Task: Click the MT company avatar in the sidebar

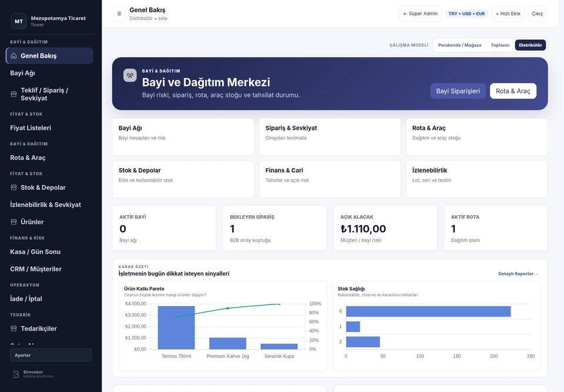Action: click(19, 21)
